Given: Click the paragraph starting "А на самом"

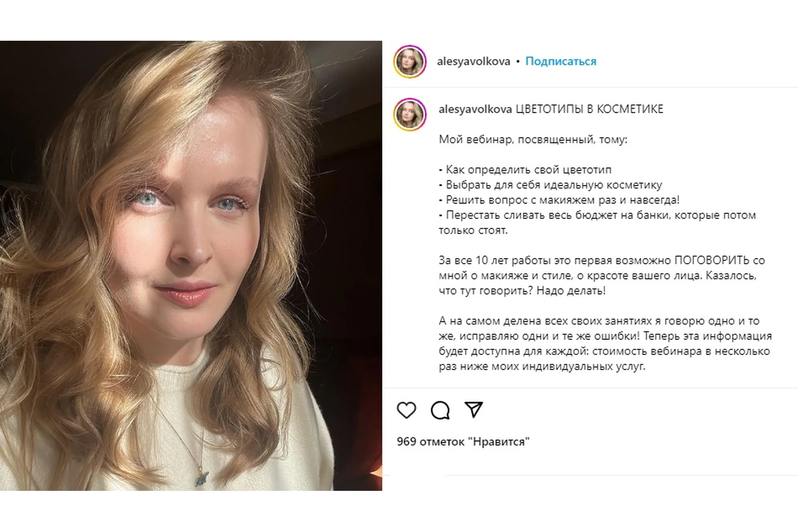Looking at the screenshot, I should (605, 344).
